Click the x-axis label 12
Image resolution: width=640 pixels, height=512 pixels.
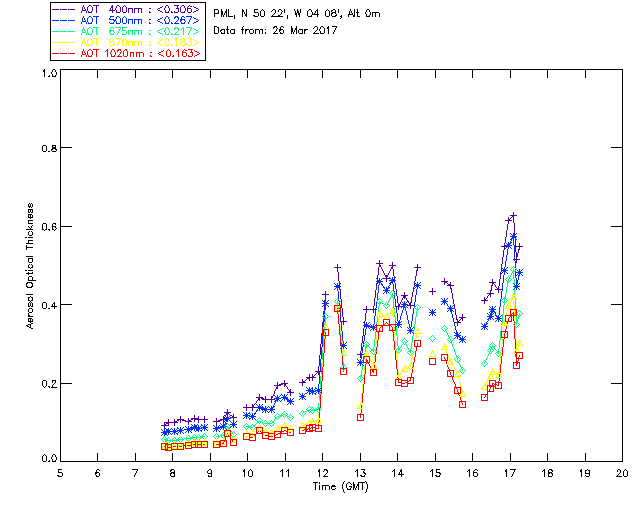tap(322, 473)
